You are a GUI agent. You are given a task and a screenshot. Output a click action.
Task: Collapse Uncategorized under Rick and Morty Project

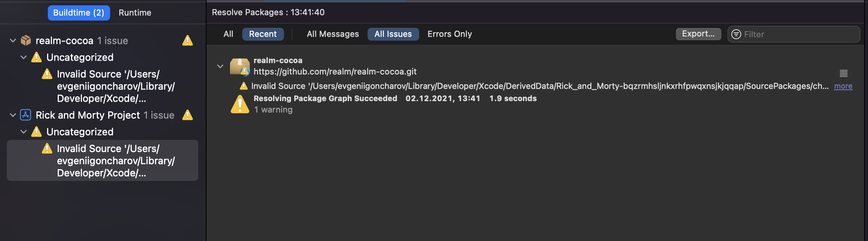pyautogui.click(x=24, y=132)
